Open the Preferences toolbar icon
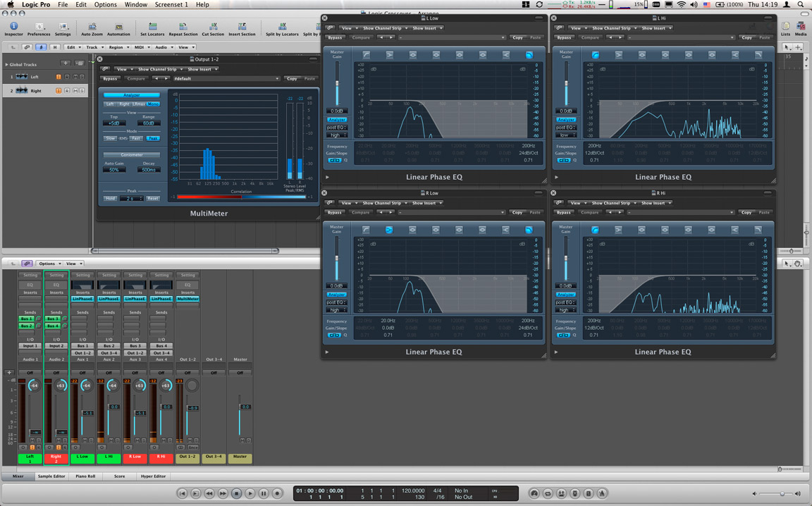The image size is (812, 506). pyautogui.click(x=39, y=29)
